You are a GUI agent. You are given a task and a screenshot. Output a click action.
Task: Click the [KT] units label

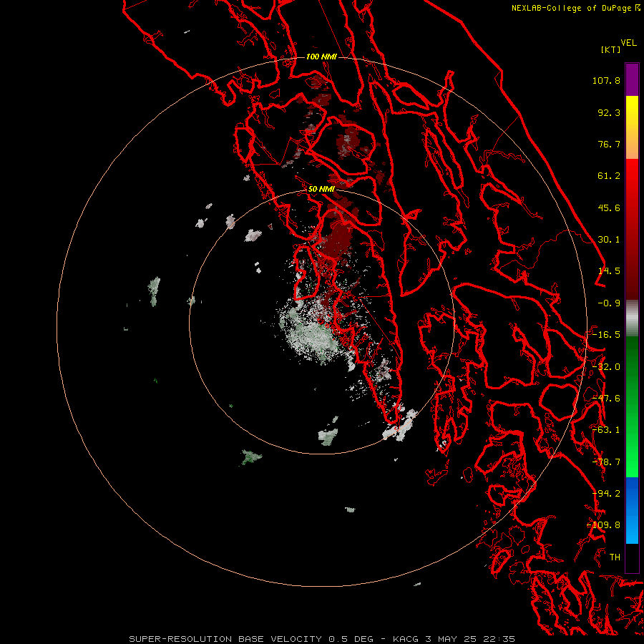click(x=611, y=49)
